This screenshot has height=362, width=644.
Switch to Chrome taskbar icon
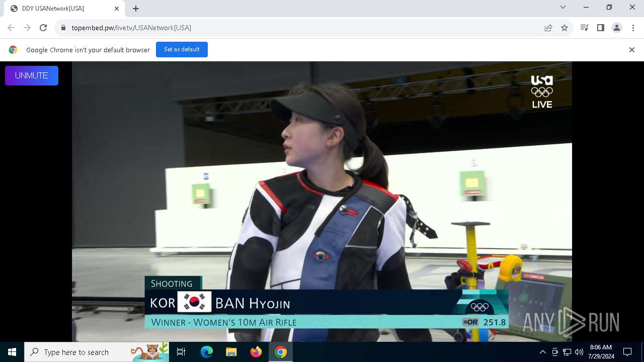(281, 352)
